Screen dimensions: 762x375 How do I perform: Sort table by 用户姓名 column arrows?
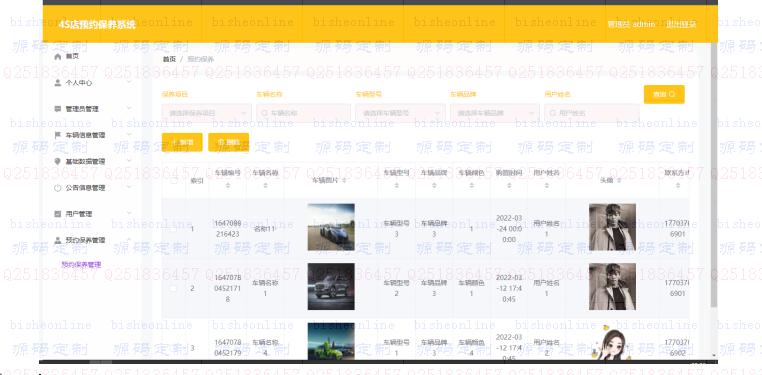tap(546, 185)
